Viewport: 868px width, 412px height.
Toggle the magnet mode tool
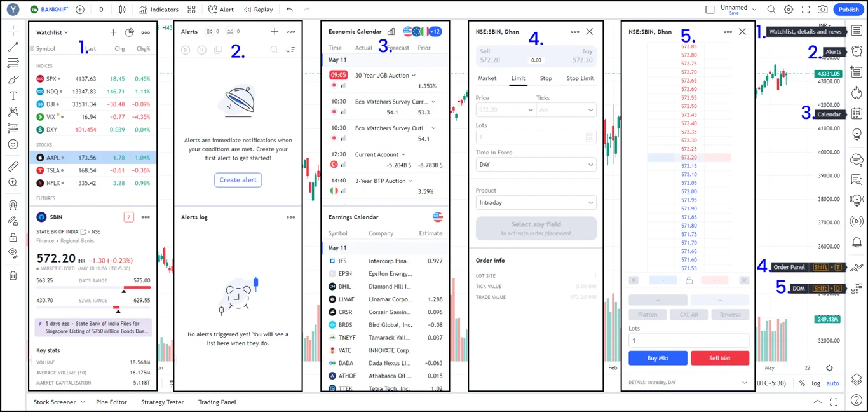(x=13, y=205)
